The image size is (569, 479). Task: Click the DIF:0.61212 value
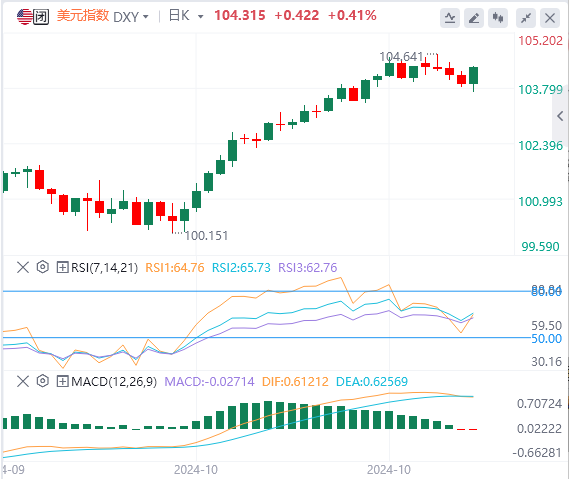[x=295, y=381]
